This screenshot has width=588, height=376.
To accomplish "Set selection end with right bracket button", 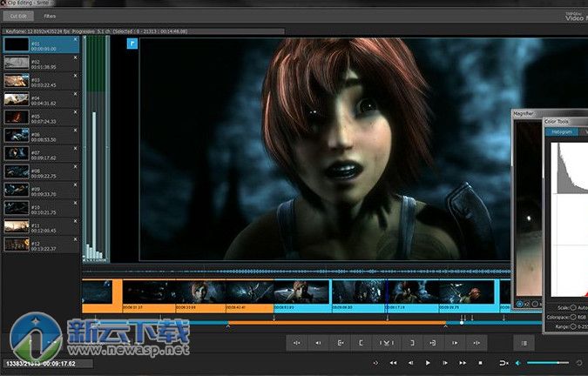I will pyautogui.click(x=412, y=343).
